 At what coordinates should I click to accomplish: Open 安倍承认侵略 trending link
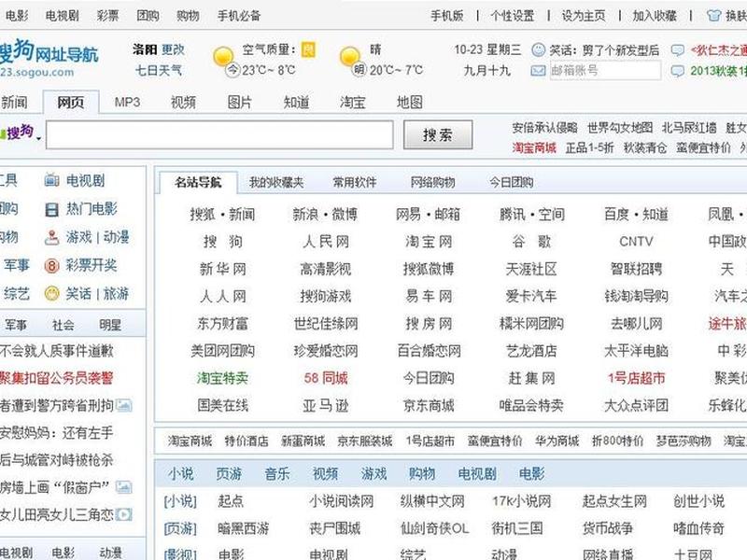544,128
